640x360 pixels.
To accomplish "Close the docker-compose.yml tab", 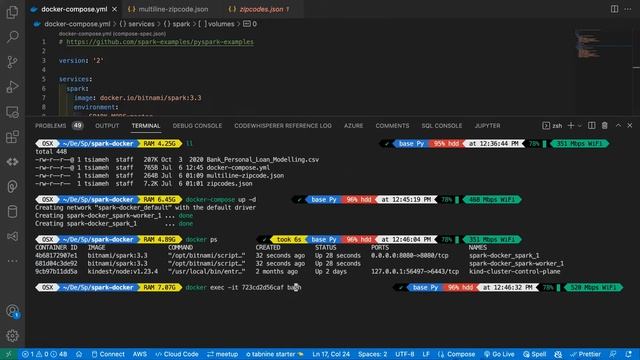I will pos(115,9).
